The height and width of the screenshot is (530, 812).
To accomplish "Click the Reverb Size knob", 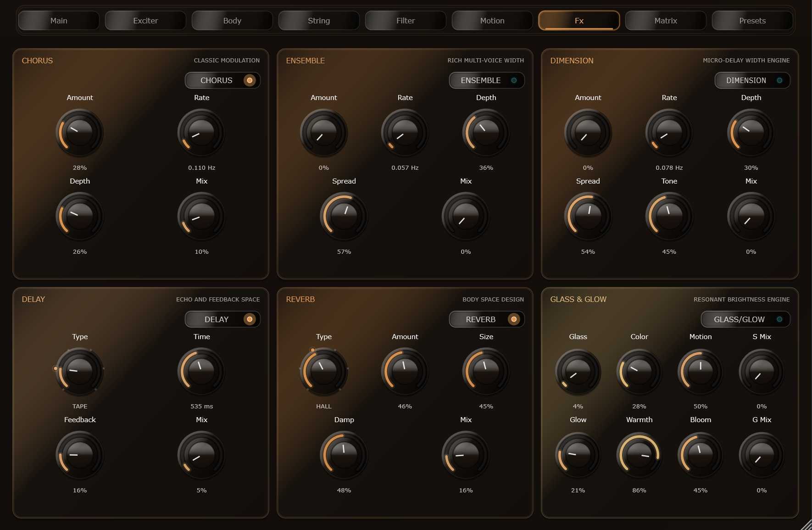I will [x=486, y=372].
